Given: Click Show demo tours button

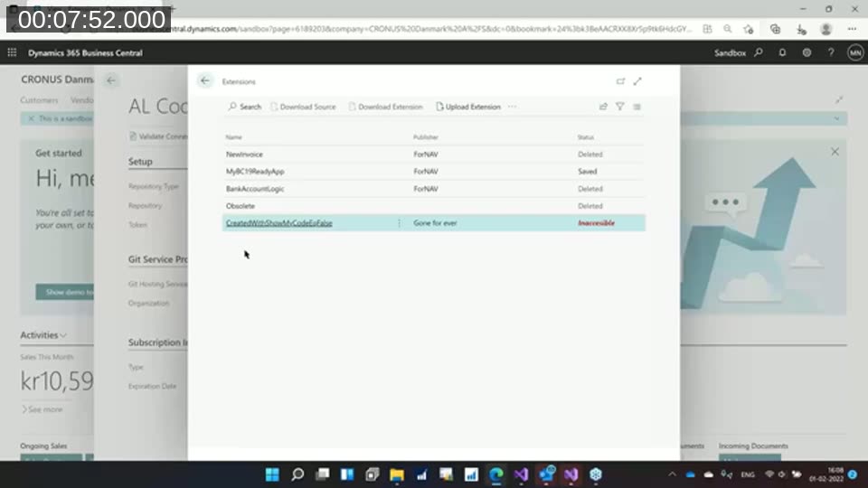Looking at the screenshot, I should [x=65, y=292].
